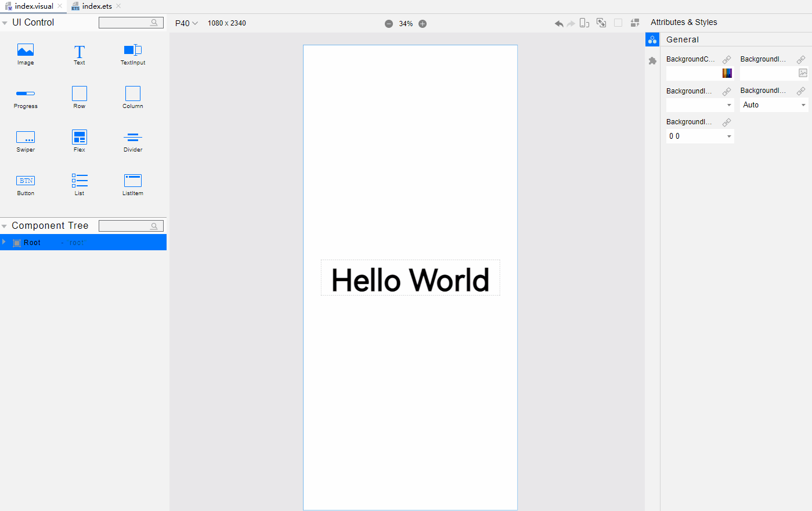This screenshot has width=812, height=511.
Task: Open the P40 device dropdown
Action: (x=186, y=23)
